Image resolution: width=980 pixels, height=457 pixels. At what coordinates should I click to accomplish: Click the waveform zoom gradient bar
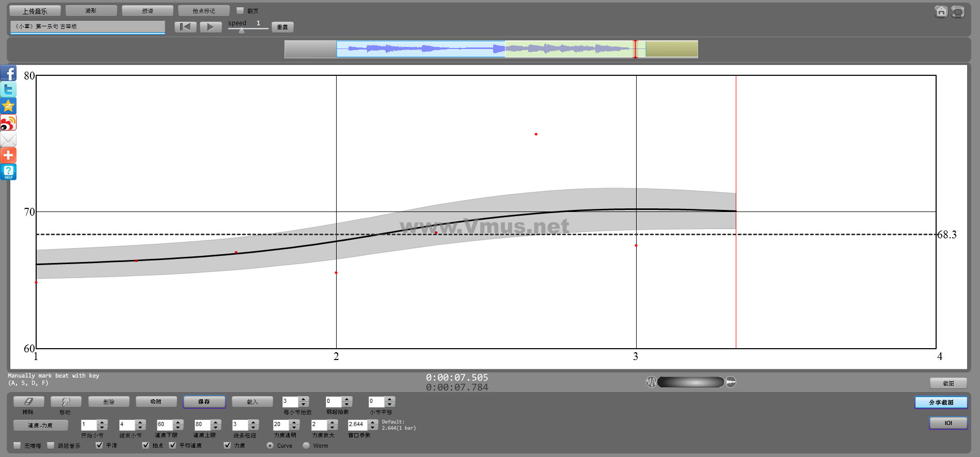click(x=691, y=382)
